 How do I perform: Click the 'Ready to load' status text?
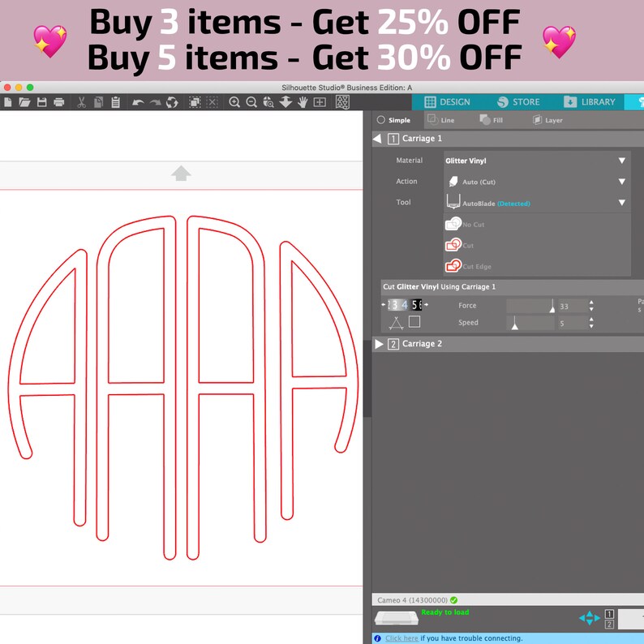[x=444, y=612]
